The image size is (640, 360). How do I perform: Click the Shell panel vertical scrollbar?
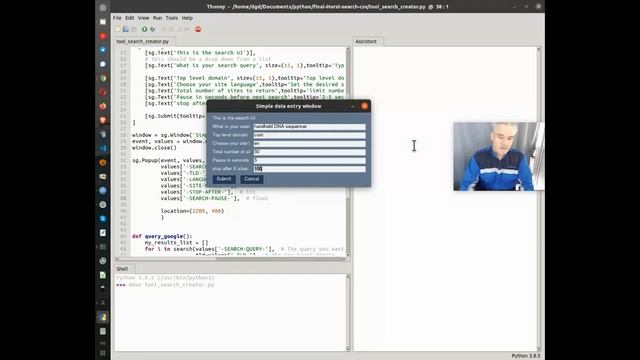(348, 313)
